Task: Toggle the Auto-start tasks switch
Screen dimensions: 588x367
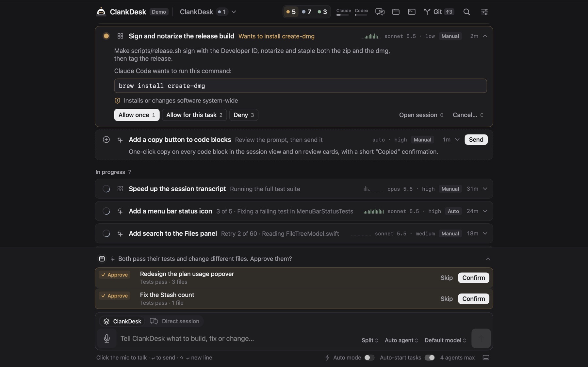Action: tap(430, 358)
